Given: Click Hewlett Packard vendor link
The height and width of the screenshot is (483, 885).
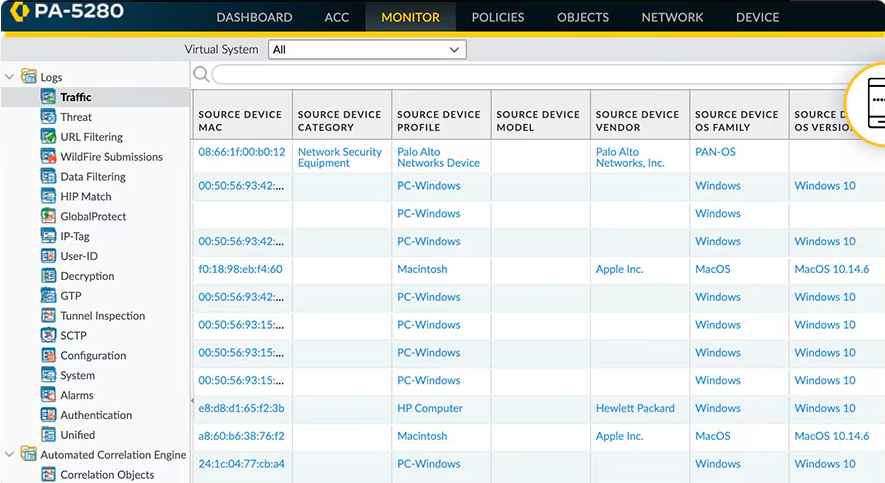Looking at the screenshot, I should [635, 408].
